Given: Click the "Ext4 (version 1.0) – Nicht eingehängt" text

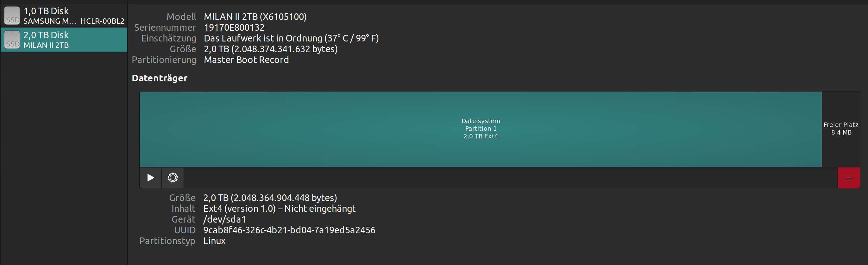Looking at the screenshot, I should point(279,208).
